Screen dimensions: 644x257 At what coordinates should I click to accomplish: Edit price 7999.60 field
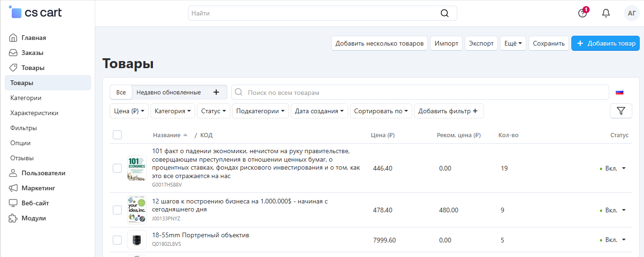point(385,240)
